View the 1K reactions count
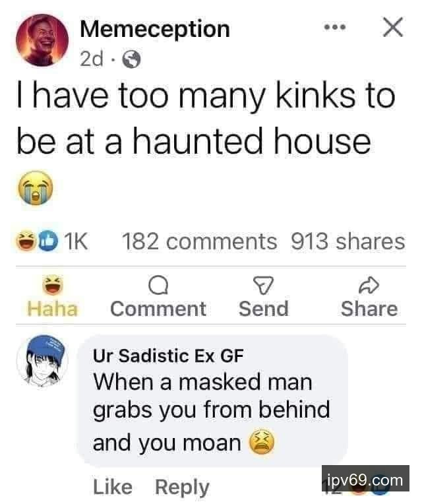Image resolution: width=422 pixels, height=504 pixels. [76, 241]
